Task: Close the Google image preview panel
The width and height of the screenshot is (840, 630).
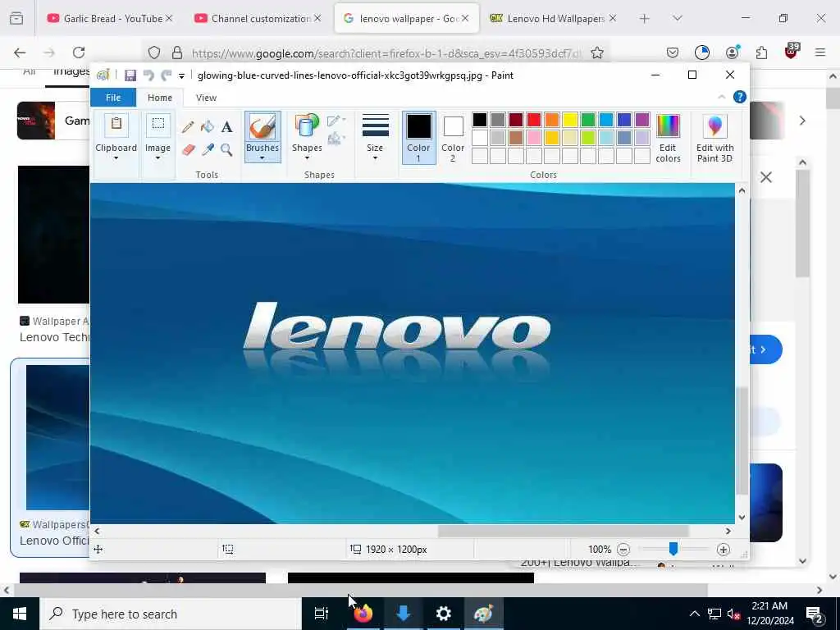Action: click(765, 177)
